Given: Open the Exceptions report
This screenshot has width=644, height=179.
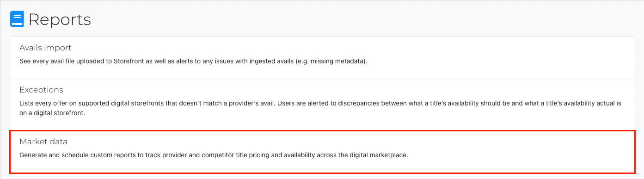Looking at the screenshot, I should pos(41,90).
